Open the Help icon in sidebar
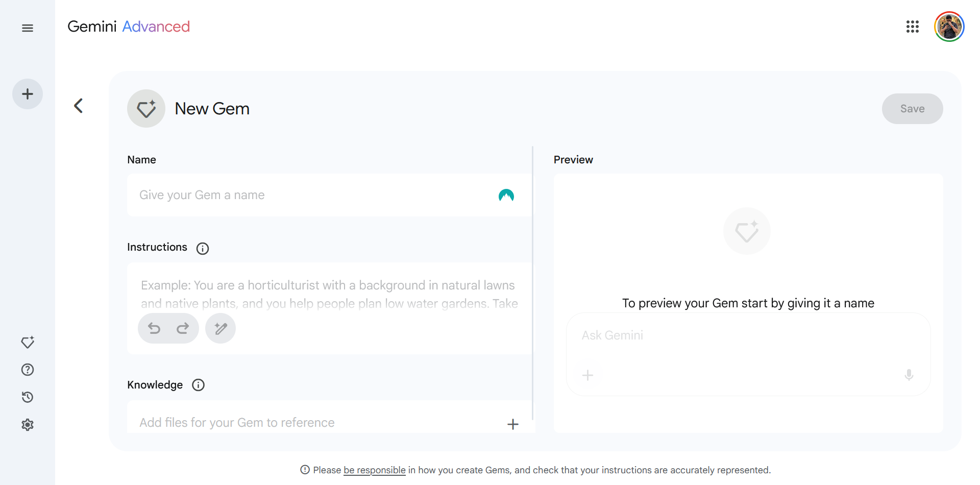 pos(28,370)
